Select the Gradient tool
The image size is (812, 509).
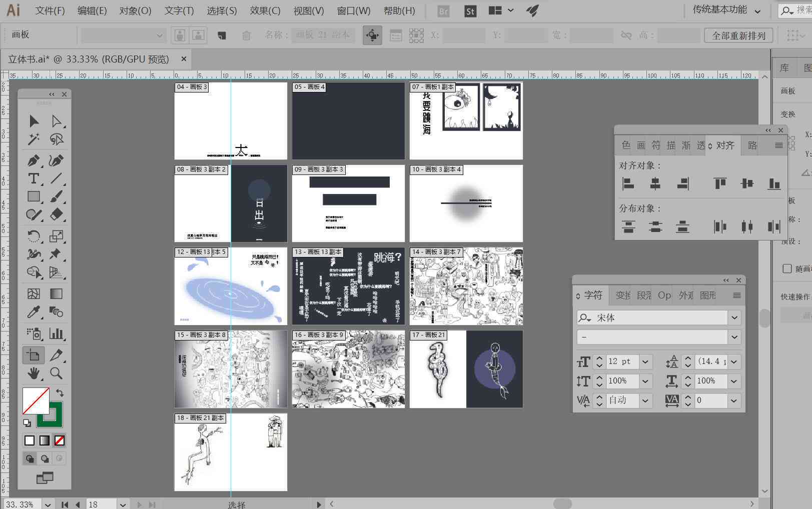[x=56, y=293]
